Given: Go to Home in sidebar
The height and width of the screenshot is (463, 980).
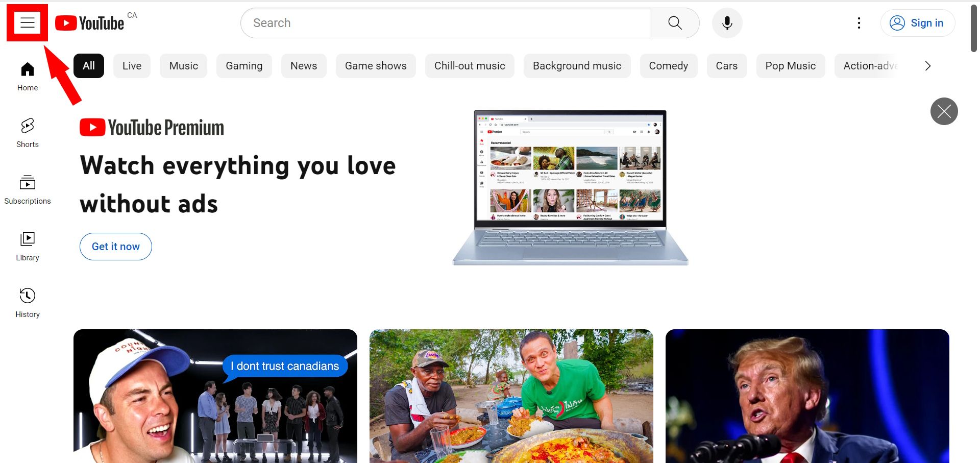Looking at the screenshot, I should click(x=28, y=77).
